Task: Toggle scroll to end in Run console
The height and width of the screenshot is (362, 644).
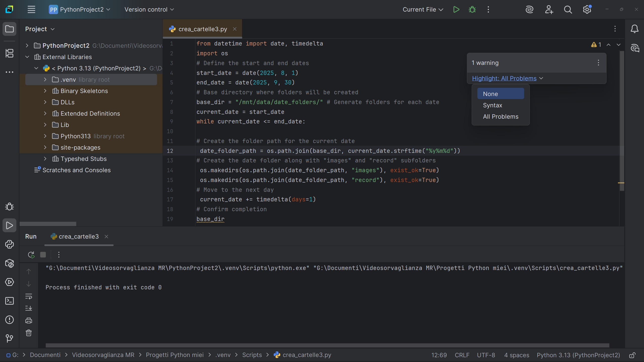Action: click(x=29, y=308)
